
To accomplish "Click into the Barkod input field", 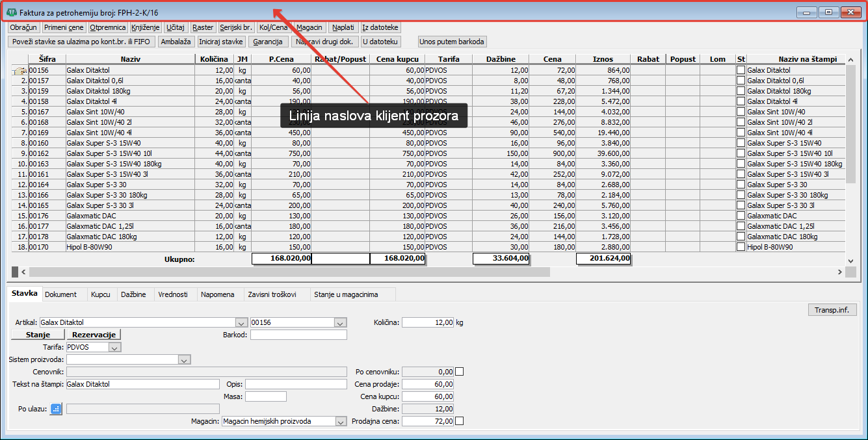I will pyautogui.click(x=298, y=335).
